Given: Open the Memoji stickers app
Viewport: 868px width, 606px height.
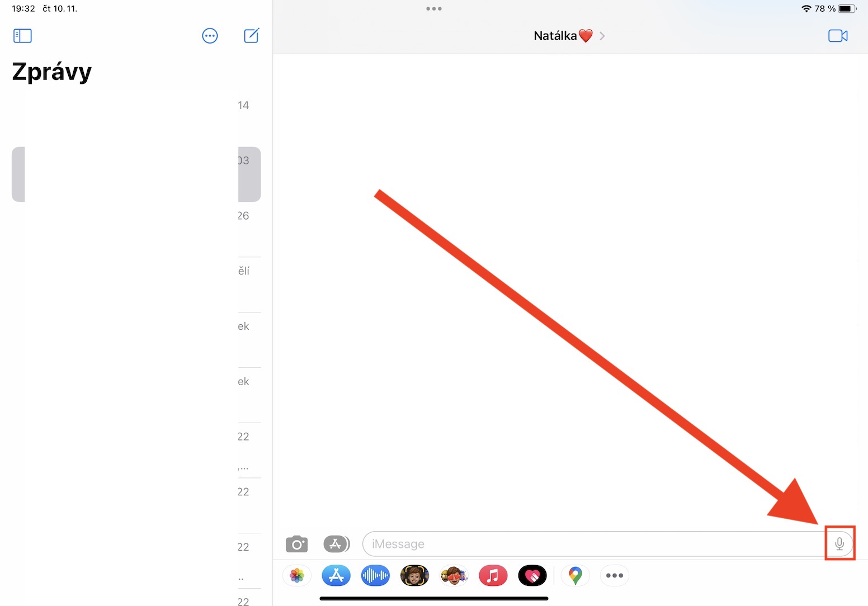Looking at the screenshot, I should click(x=454, y=575).
